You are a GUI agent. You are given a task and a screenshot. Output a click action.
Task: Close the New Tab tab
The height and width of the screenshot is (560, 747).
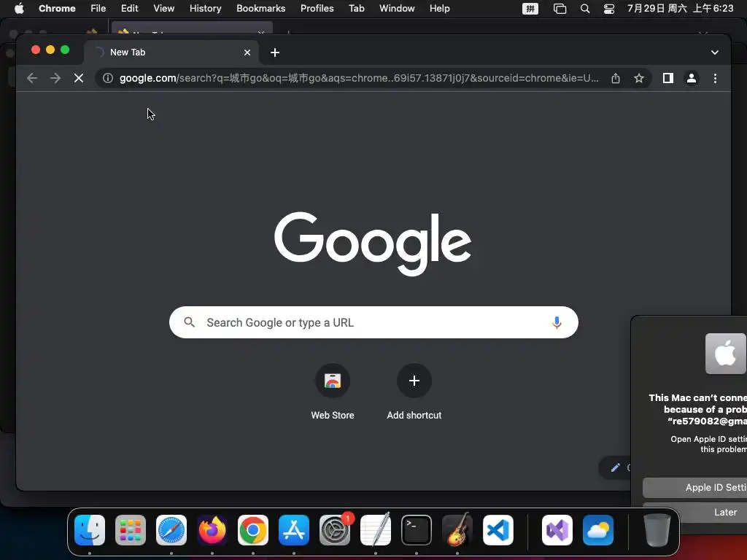(247, 52)
